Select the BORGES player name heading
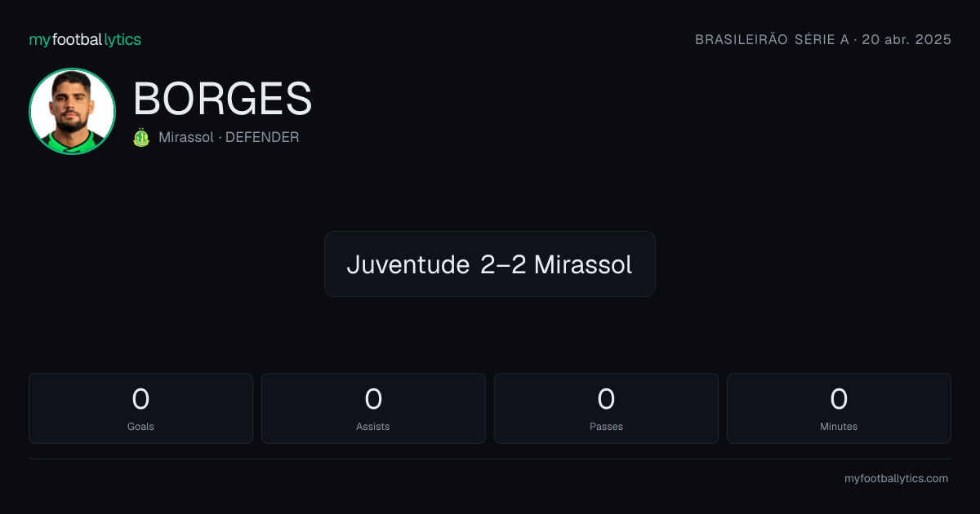 [222, 100]
